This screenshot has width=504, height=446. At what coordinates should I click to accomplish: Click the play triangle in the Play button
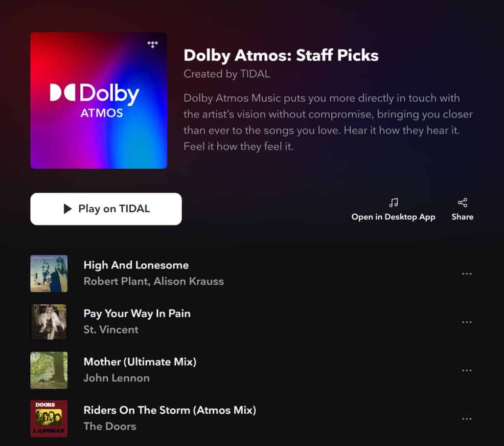click(68, 209)
